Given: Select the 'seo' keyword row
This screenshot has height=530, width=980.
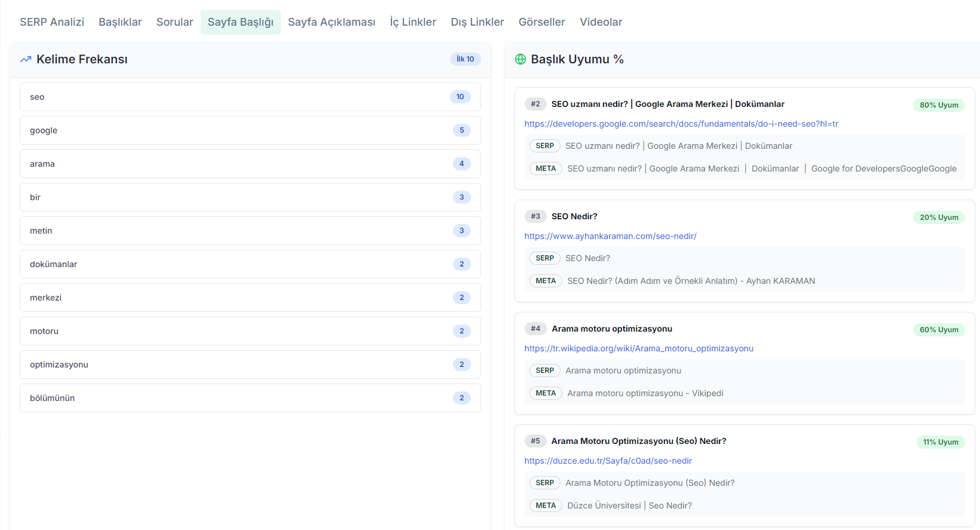Looking at the screenshot, I should (250, 97).
